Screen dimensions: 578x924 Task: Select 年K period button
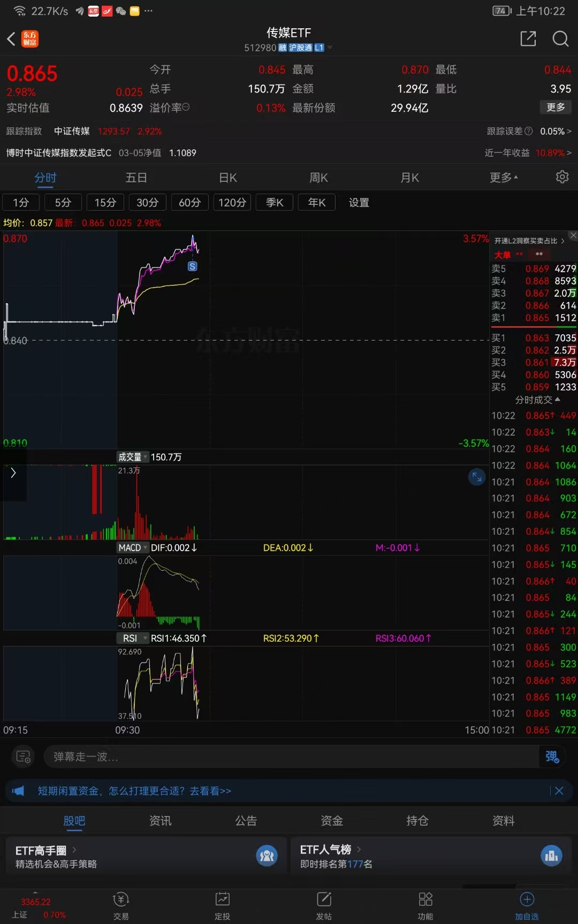click(317, 203)
